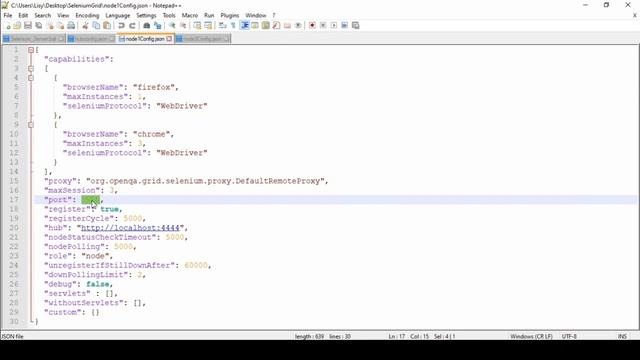The width and height of the screenshot is (640, 360).
Task: Click the Save All toolbar icon
Action: pyautogui.click(x=39, y=25)
